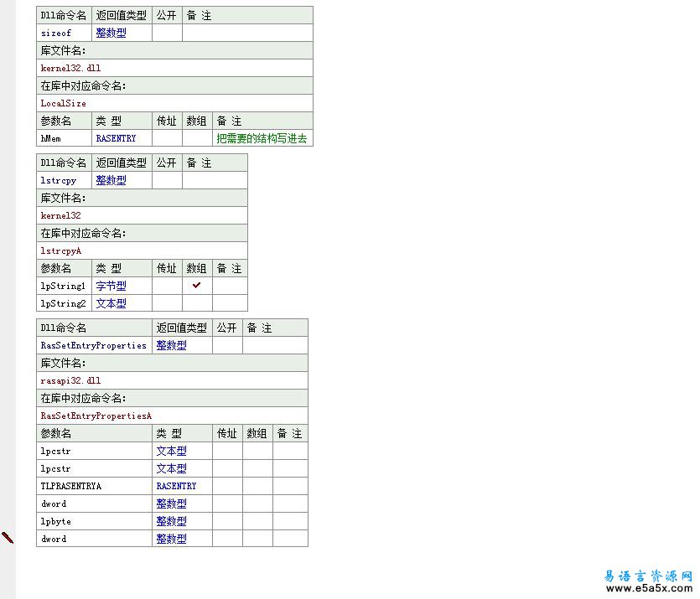Select the lstrcpy Dll command name
Screen dimensions: 700x599
[59, 181]
